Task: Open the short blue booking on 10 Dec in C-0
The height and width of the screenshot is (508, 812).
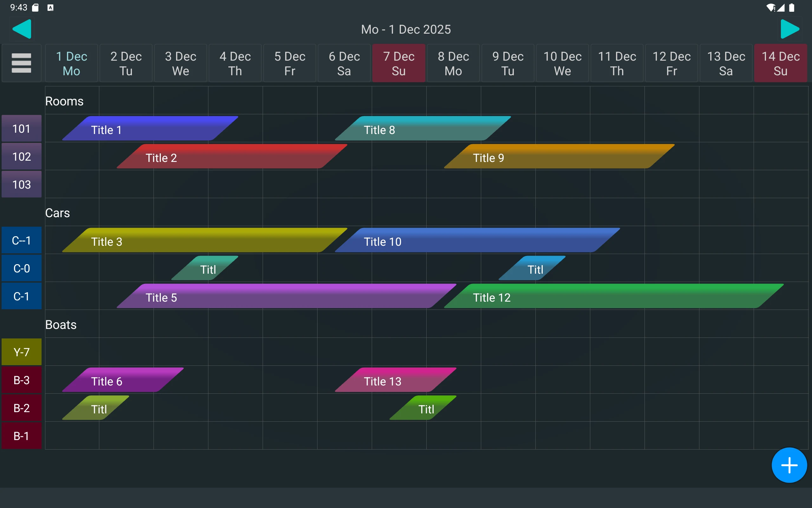Action: point(532,268)
